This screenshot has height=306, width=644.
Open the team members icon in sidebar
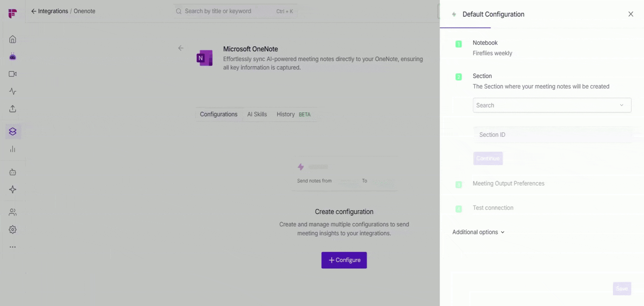coord(13,212)
